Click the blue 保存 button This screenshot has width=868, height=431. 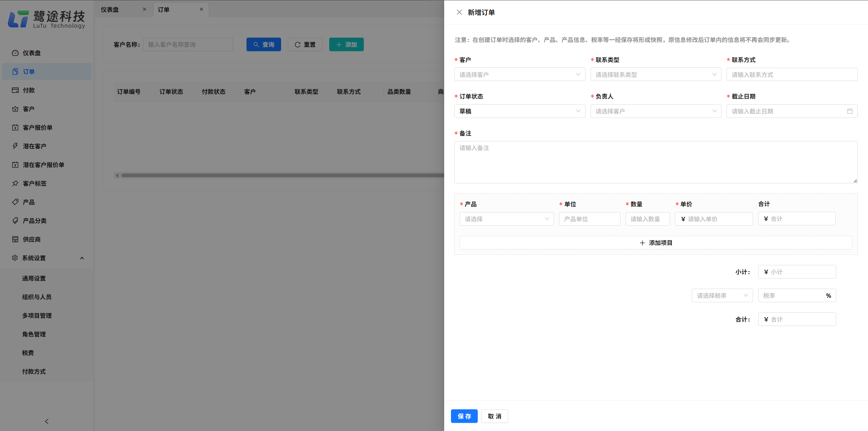click(x=464, y=416)
